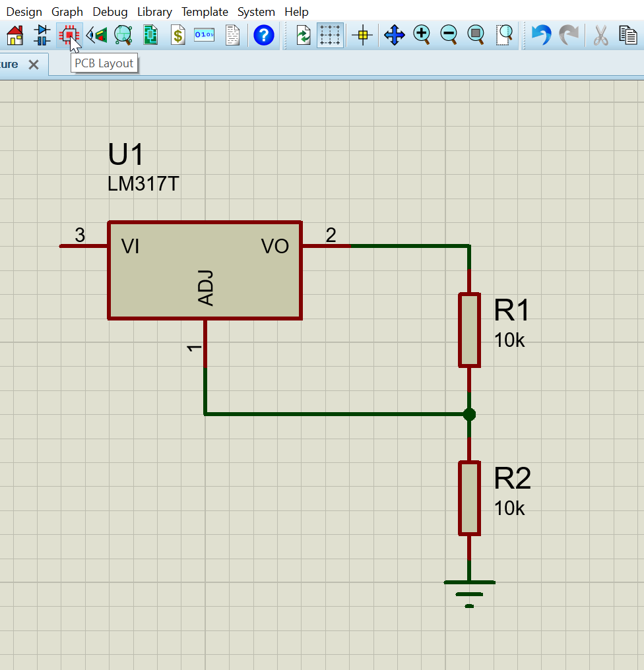This screenshot has width=644, height=670.
Task: Open the Source Code icon
Action: [204, 34]
